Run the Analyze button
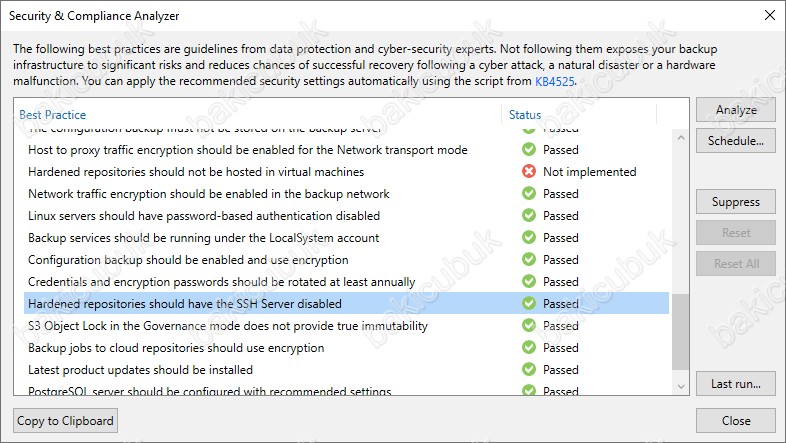Image resolution: width=786 pixels, height=443 pixels. click(x=735, y=110)
